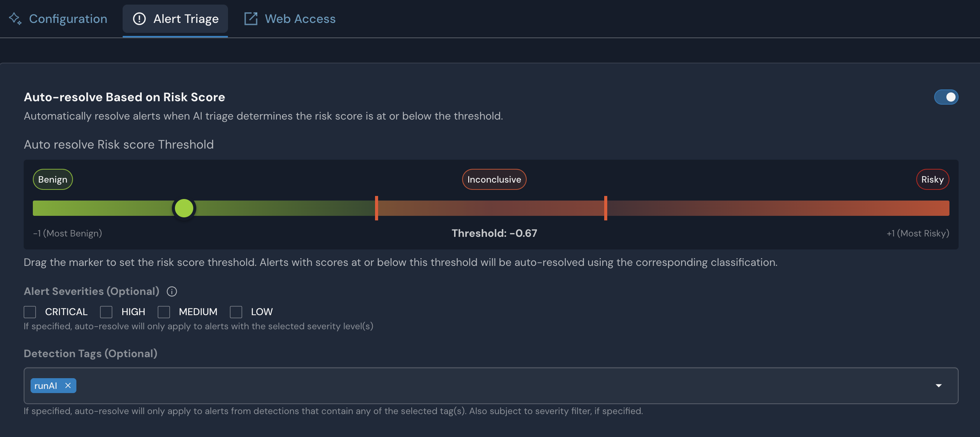Click the Configuration sparkle icon
The height and width of the screenshot is (437, 980).
tap(15, 18)
